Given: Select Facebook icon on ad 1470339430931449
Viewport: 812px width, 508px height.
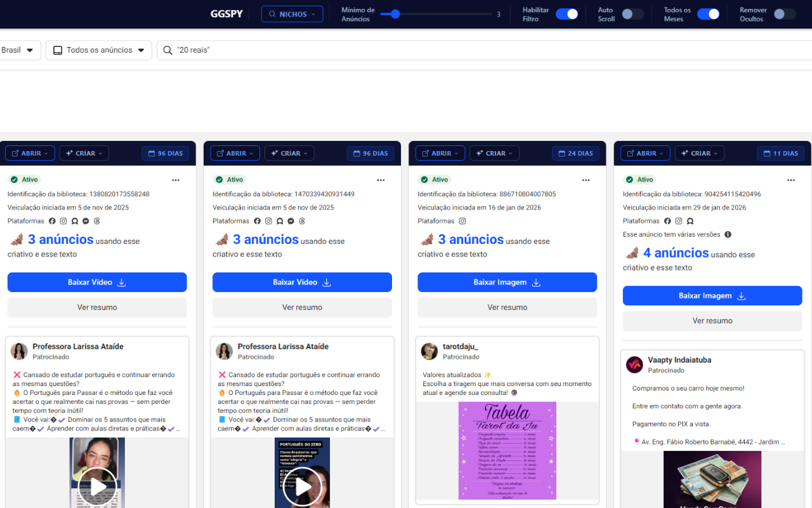Looking at the screenshot, I should click(257, 221).
